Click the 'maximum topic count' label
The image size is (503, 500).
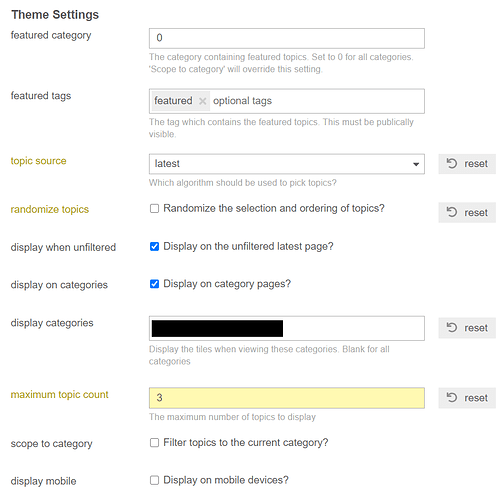click(x=59, y=395)
